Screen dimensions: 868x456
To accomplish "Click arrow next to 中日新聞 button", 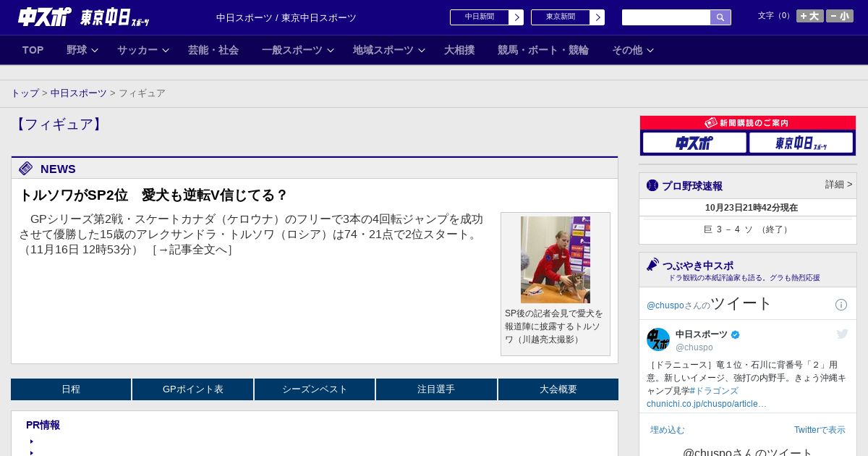I will (x=516, y=17).
